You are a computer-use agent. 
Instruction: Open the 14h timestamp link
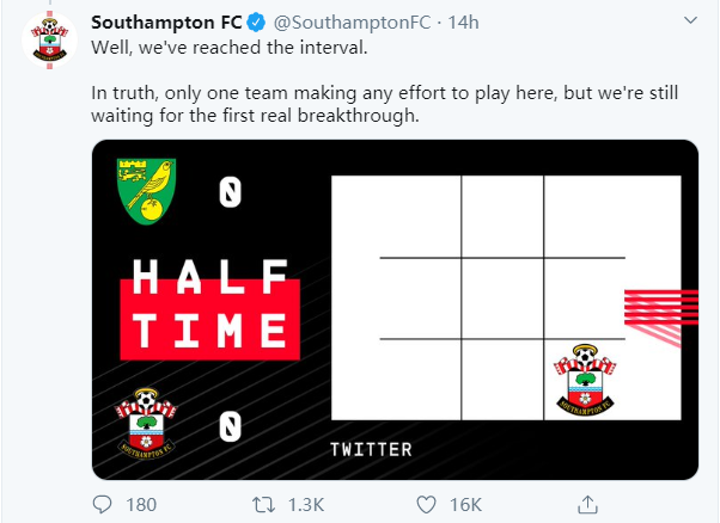click(x=435, y=22)
